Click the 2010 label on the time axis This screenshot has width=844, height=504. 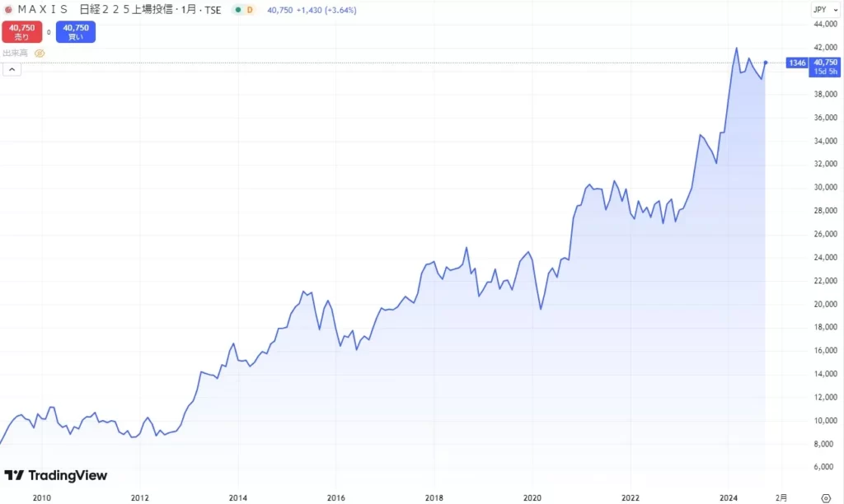42,498
